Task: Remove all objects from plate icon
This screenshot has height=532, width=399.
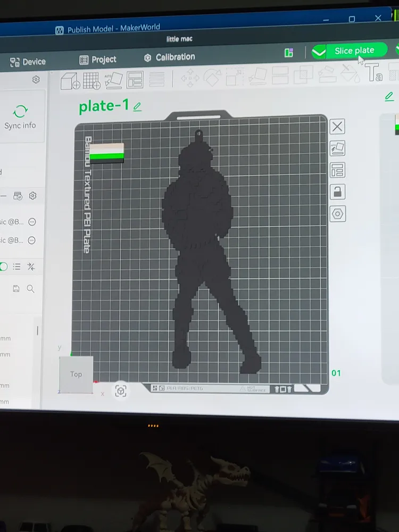Action: click(x=337, y=127)
